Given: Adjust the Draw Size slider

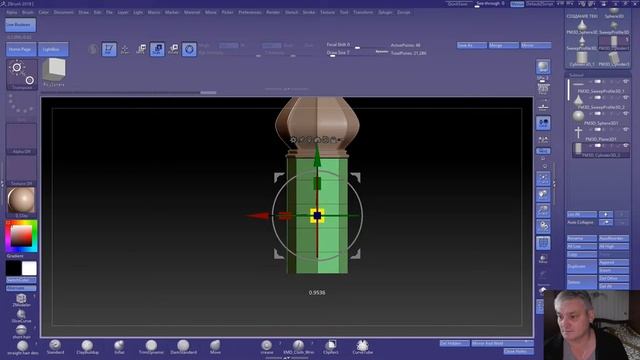Looking at the screenshot, I should (x=356, y=53).
